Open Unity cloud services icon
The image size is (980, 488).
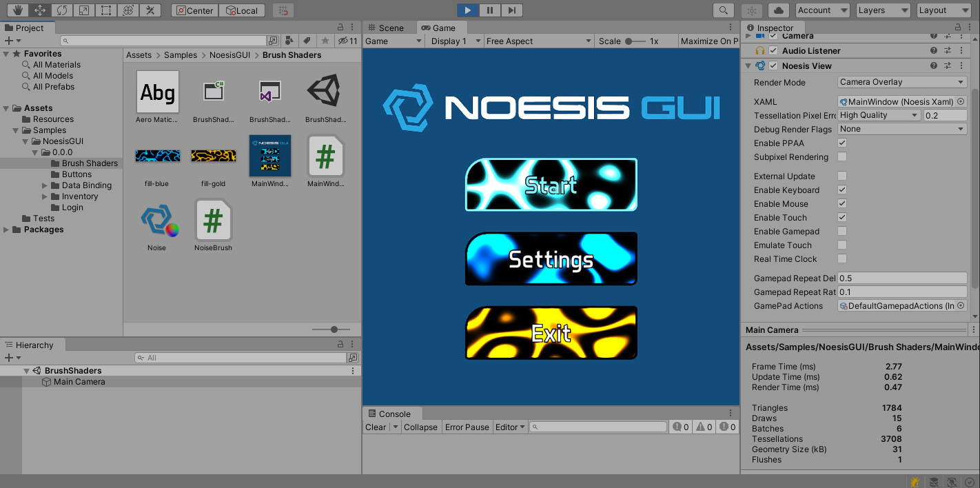pos(778,10)
